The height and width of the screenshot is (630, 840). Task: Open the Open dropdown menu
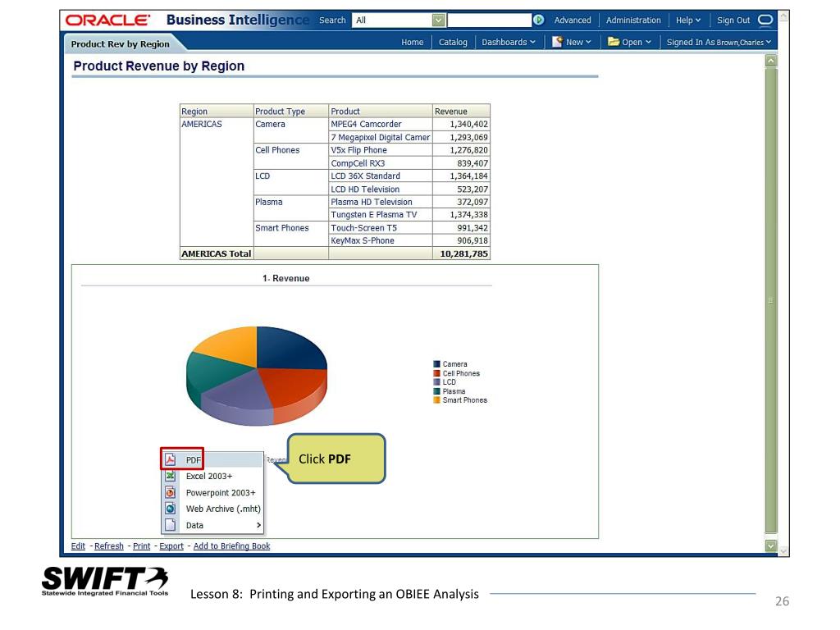637,42
